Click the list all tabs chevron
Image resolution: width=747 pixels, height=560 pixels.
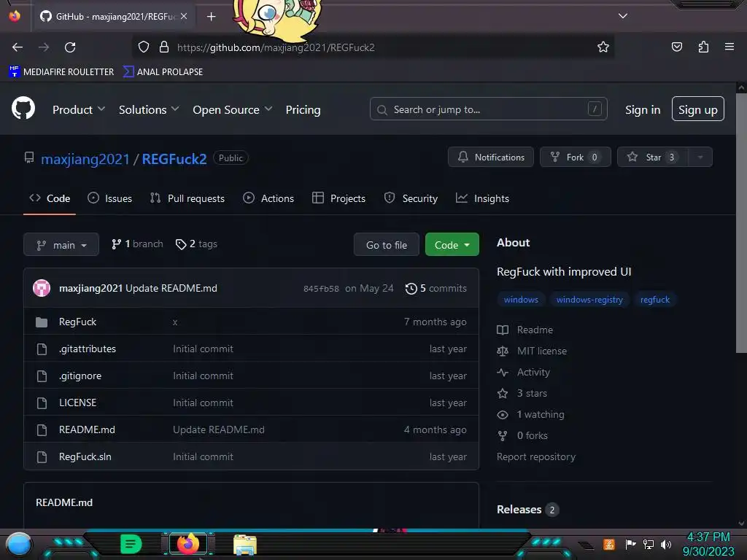pos(623,16)
